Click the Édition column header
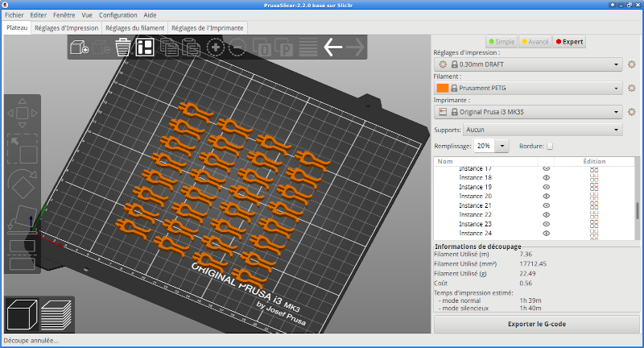The width and height of the screenshot is (644, 348). click(x=594, y=161)
